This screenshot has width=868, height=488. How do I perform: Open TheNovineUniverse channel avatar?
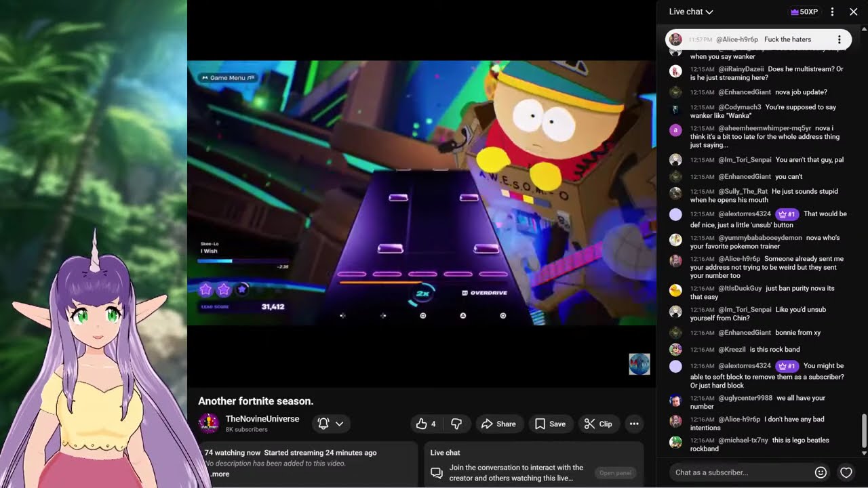pos(208,424)
